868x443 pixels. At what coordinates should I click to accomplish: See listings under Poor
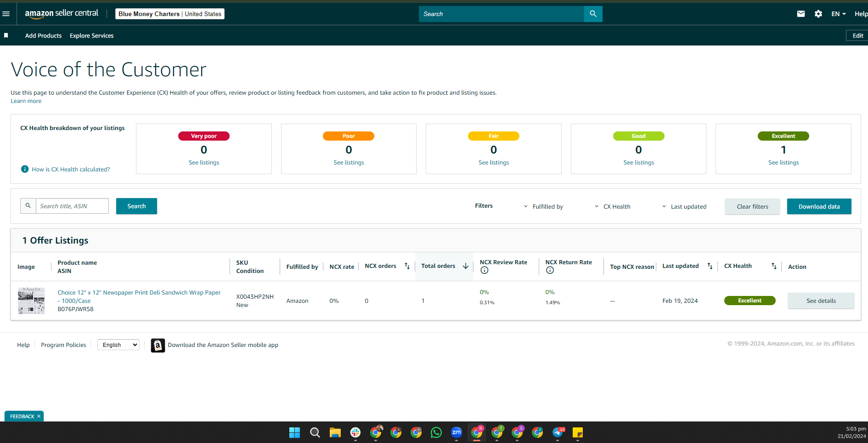(x=349, y=163)
